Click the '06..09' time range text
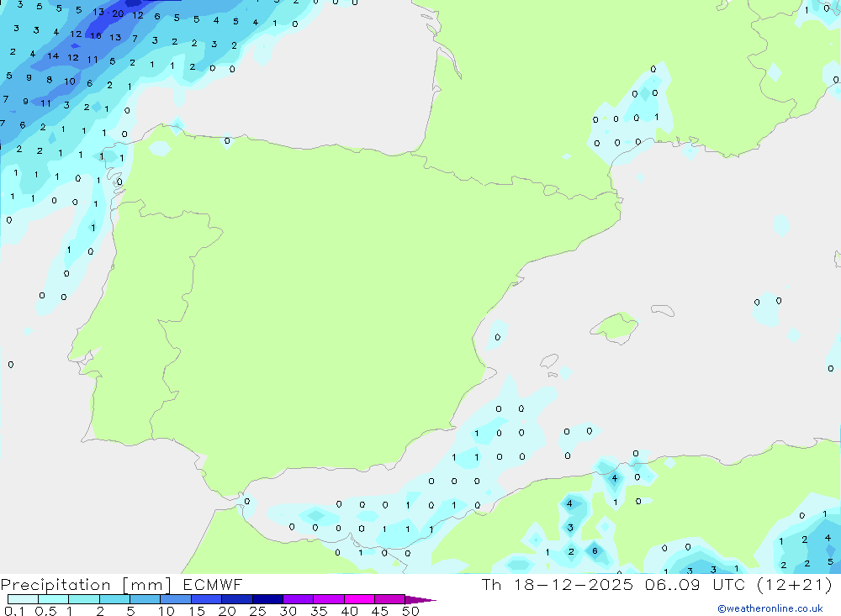Viewport: 841px width, 616px height. pos(673,584)
